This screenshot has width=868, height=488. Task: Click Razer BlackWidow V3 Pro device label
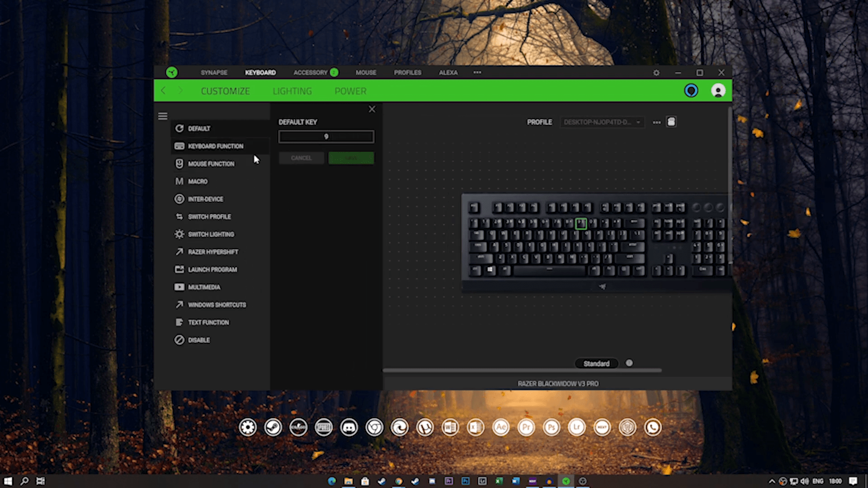[x=558, y=384]
